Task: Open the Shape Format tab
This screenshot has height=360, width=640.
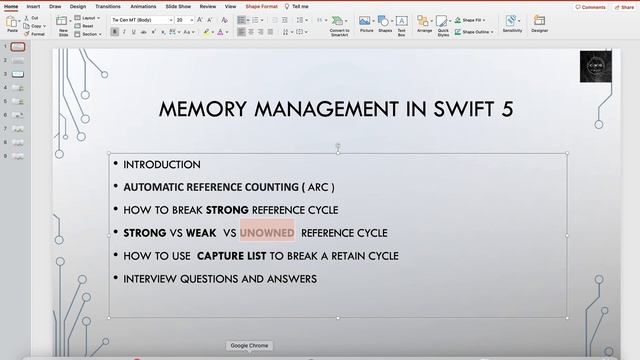Action: 261,7
